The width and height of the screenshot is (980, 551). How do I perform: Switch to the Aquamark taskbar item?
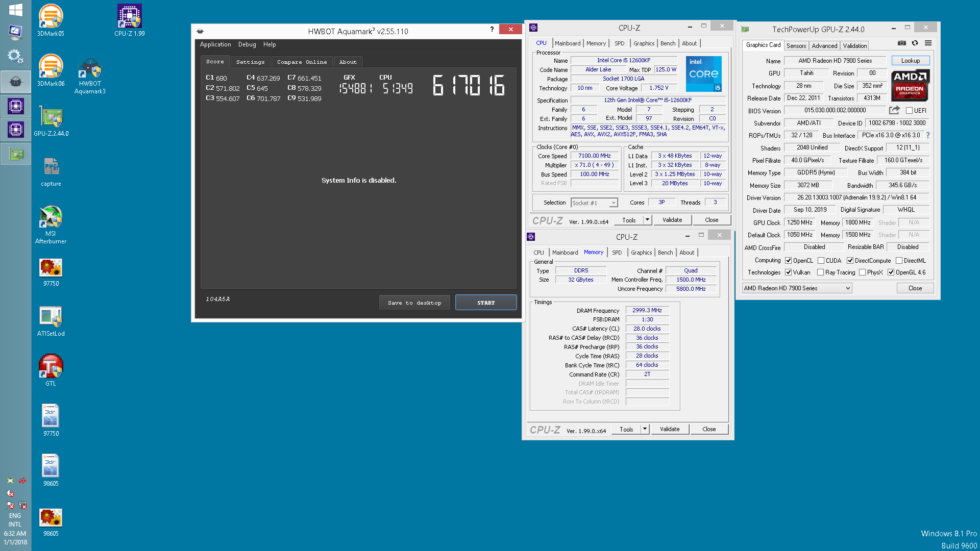point(15,81)
